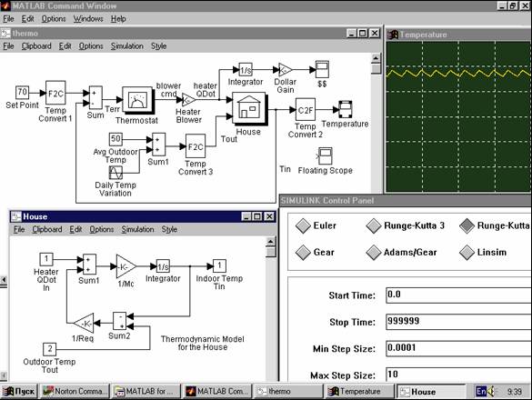Click the Integrator block in House window
Screen dimensions: 532x400
163,266
